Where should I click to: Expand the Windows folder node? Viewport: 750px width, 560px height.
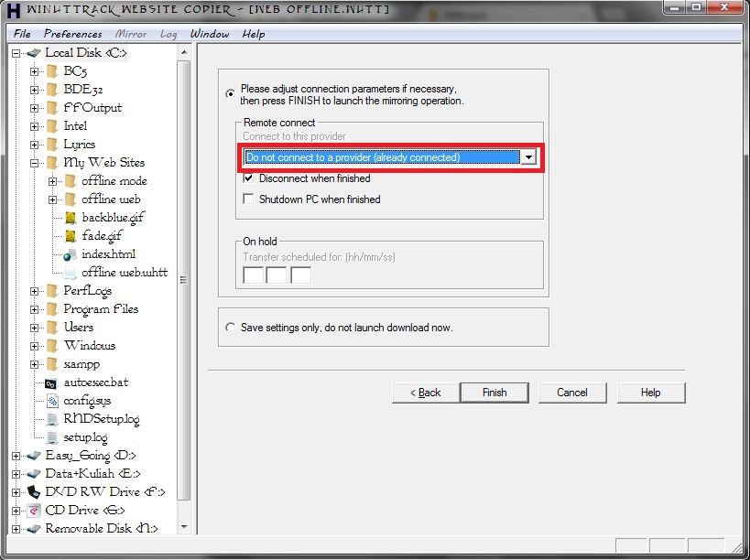tap(35, 347)
